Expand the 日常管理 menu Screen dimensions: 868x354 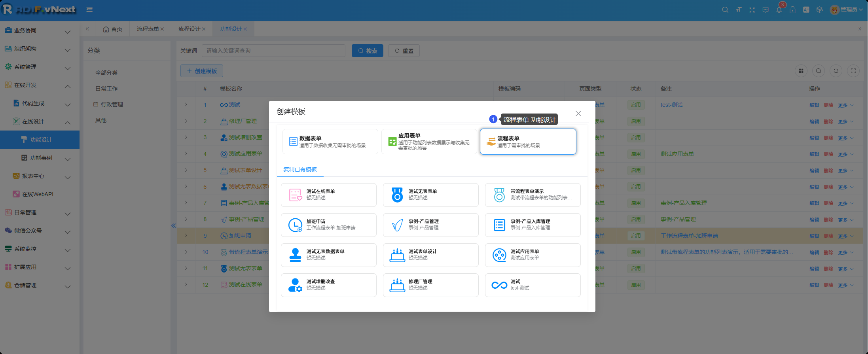pos(40,212)
